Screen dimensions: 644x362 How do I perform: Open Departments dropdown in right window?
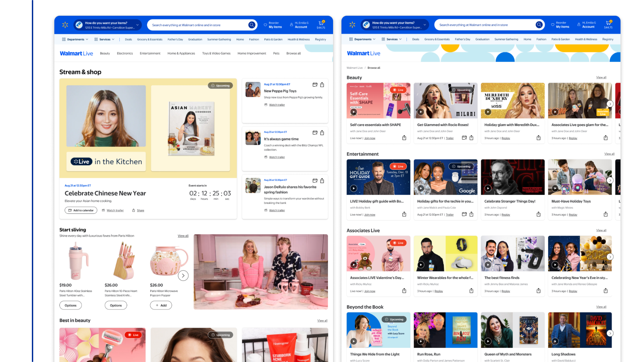pos(363,39)
